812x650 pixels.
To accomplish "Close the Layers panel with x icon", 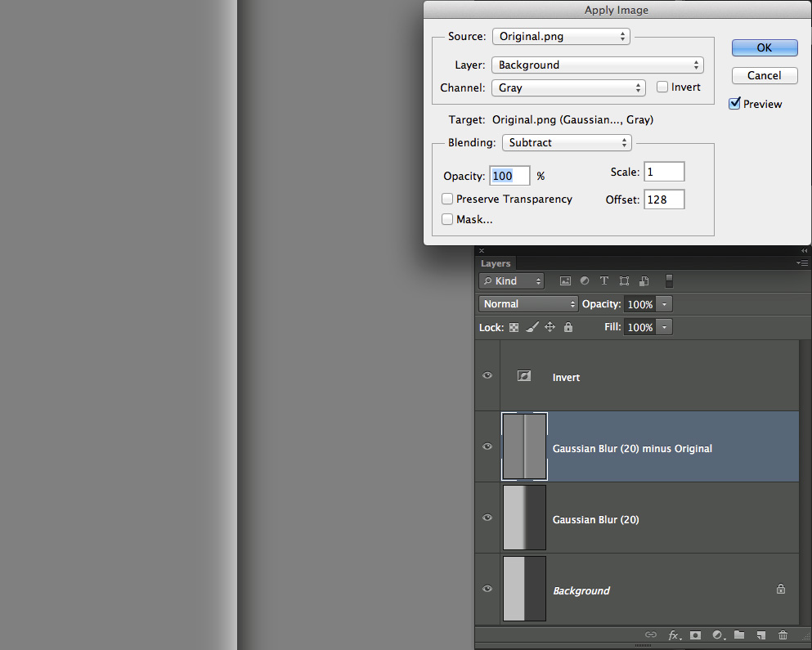I will pos(482,251).
